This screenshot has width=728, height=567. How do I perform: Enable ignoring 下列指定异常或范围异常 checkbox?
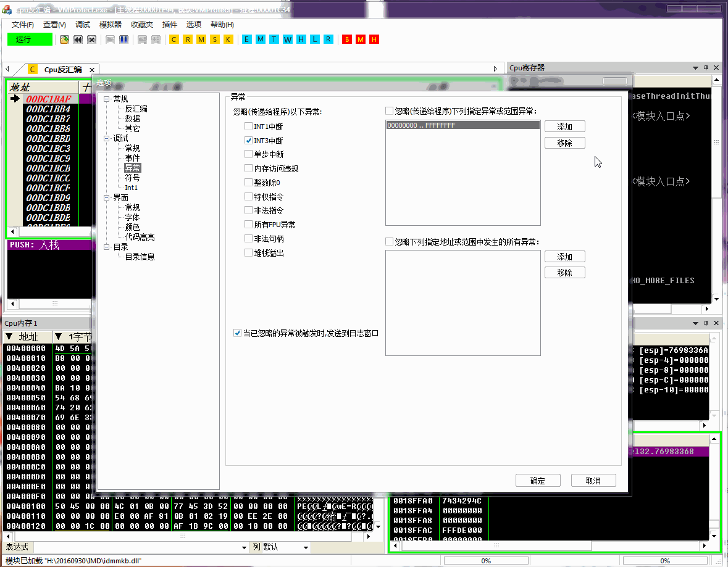point(389,111)
